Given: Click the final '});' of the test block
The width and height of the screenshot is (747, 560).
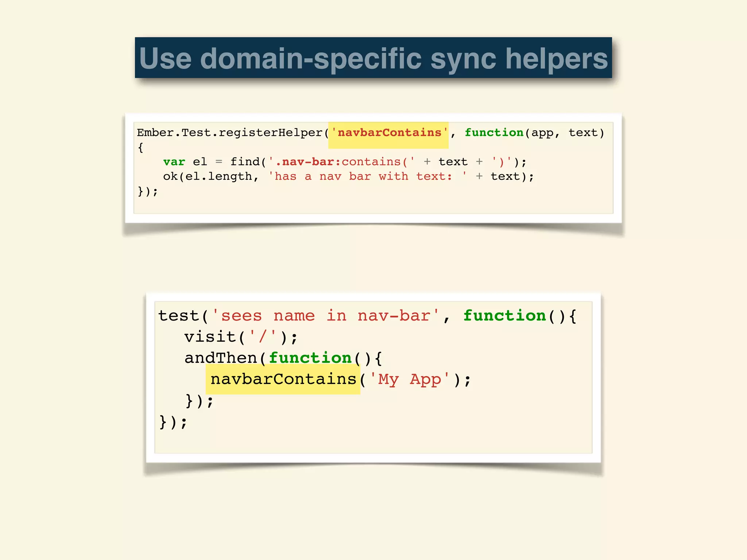Looking at the screenshot, I should pos(173,422).
